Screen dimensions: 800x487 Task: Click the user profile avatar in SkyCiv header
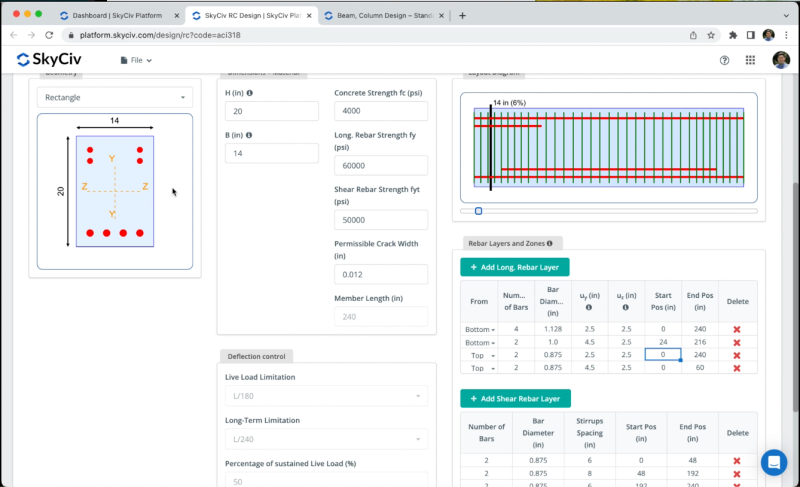[780, 60]
